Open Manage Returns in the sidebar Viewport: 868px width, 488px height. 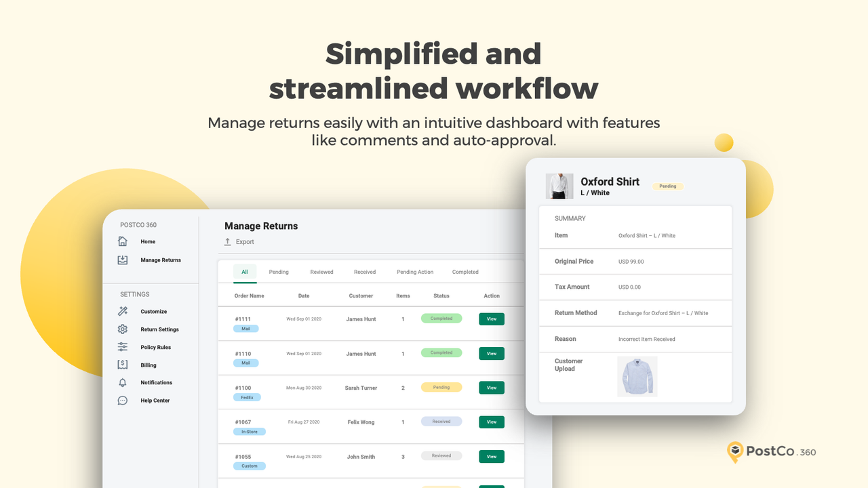click(x=161, y=260)
